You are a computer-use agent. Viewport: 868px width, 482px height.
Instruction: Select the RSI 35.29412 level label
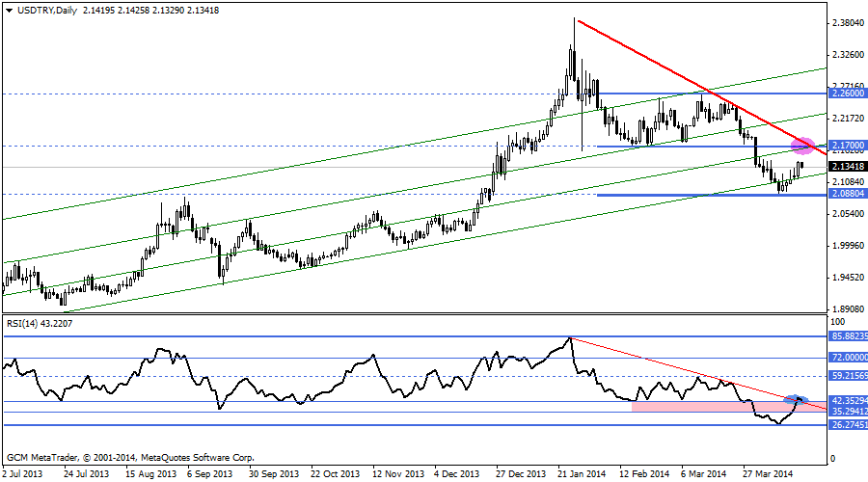click(x=848, y=412)
